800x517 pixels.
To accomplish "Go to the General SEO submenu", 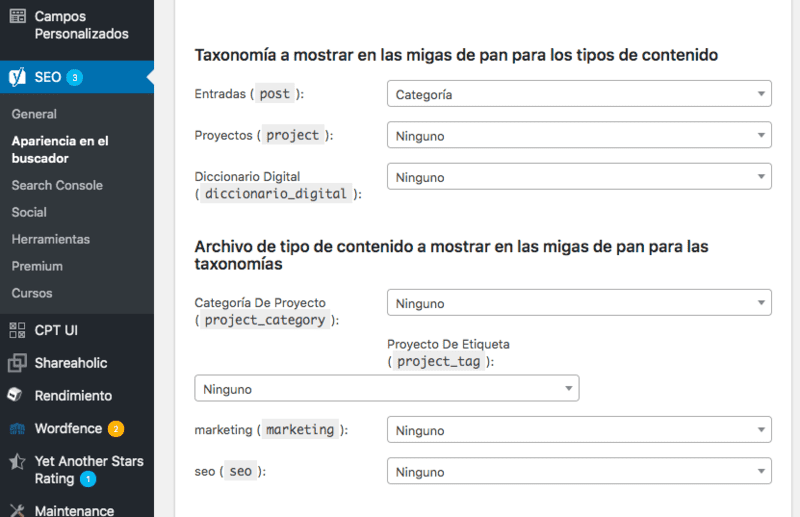I will coord(34,114).
